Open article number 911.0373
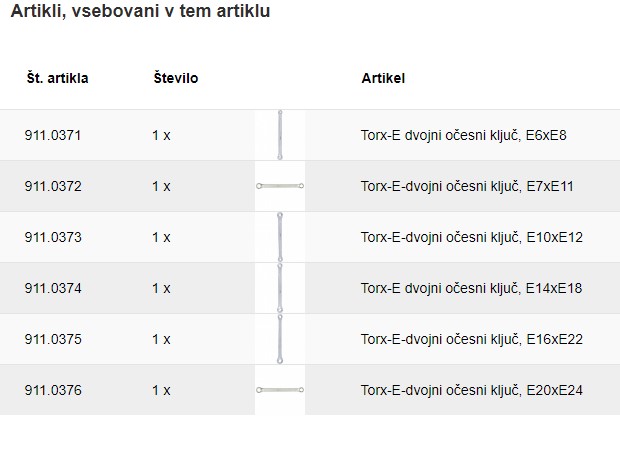The height and width of the screenshot is (451, 620). [53, 237]
